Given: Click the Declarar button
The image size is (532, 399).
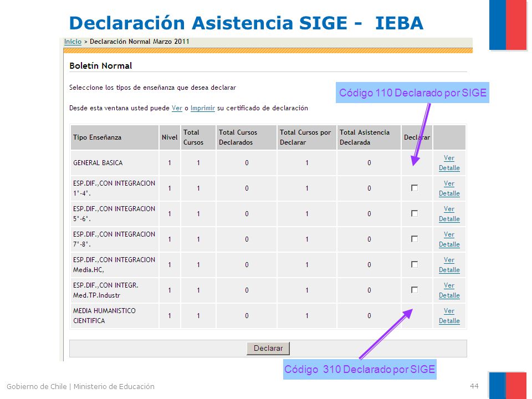Looking at the screenshot, I should 268,349.
